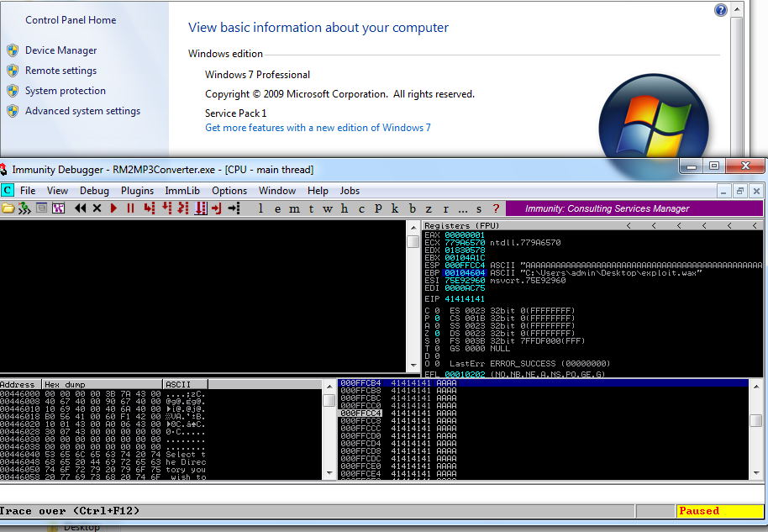This screenshot has width=768, height=532.
Task: Click Get more features with new edition link
Action: (318, 128)
